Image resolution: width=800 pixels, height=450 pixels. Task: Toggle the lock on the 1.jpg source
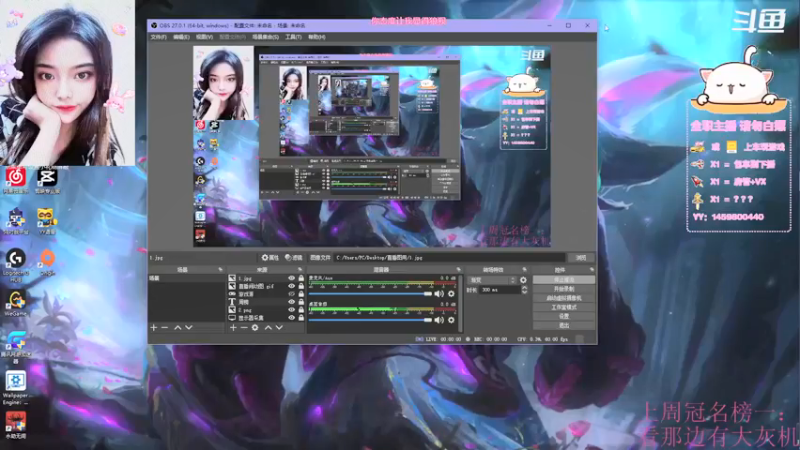(x=301, y=279)
